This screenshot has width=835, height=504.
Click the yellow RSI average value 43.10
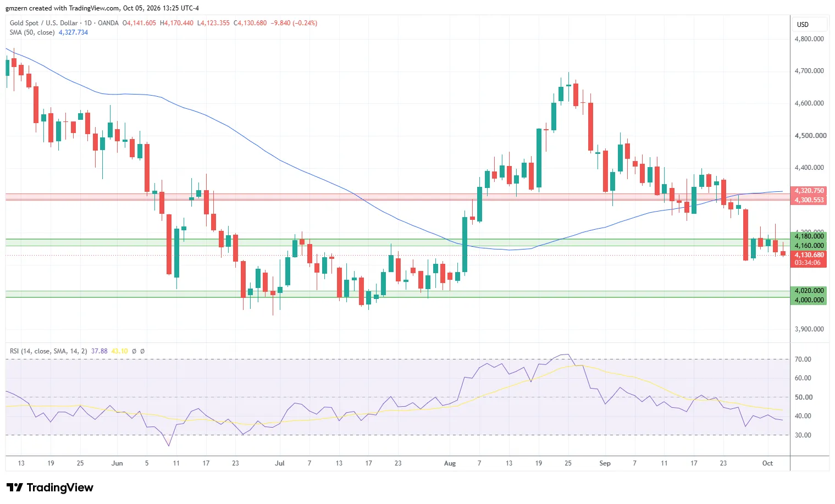[x=119, y=351]
